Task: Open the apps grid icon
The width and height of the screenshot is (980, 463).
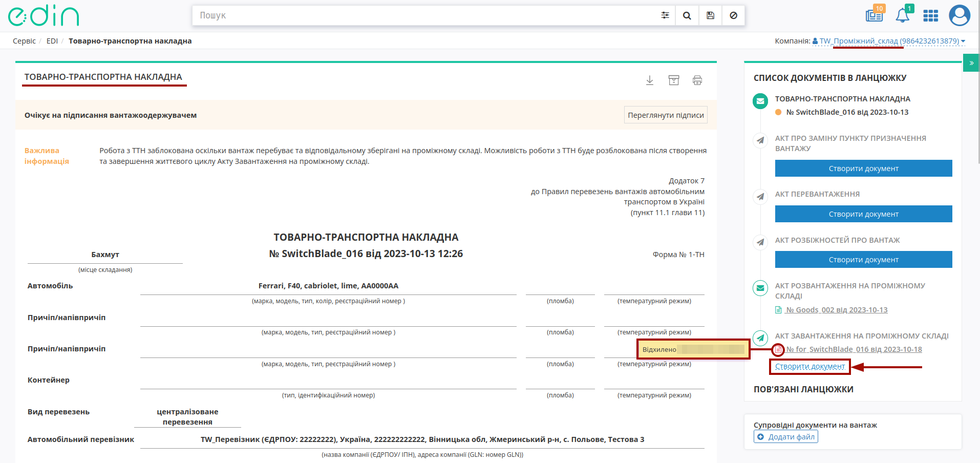Action: tap(930, 16)
